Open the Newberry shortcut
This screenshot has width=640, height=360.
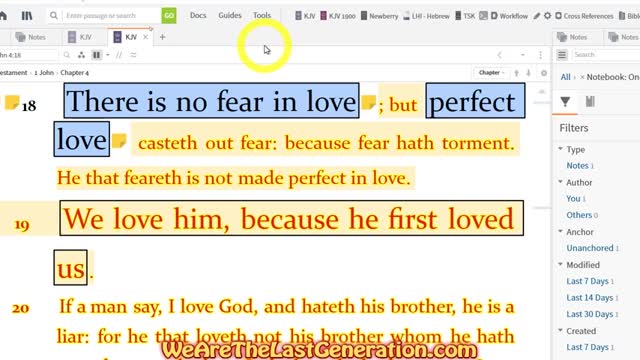coord(379,16)
